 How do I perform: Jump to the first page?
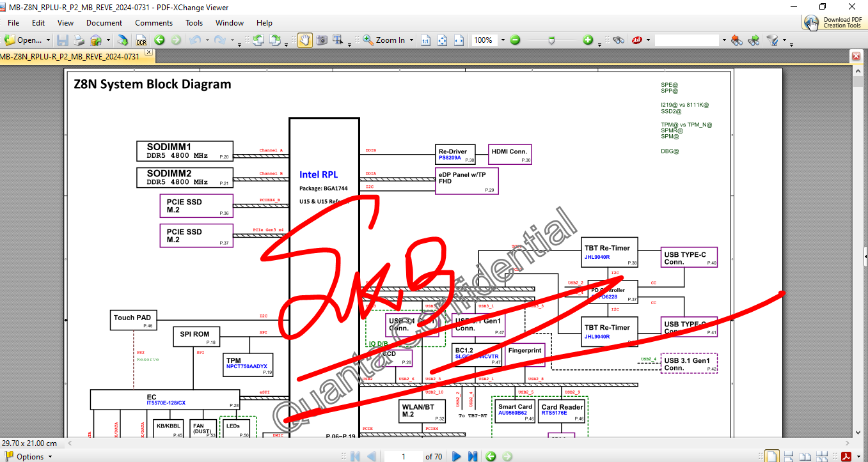pyautogui.click(x=355, y=456)
